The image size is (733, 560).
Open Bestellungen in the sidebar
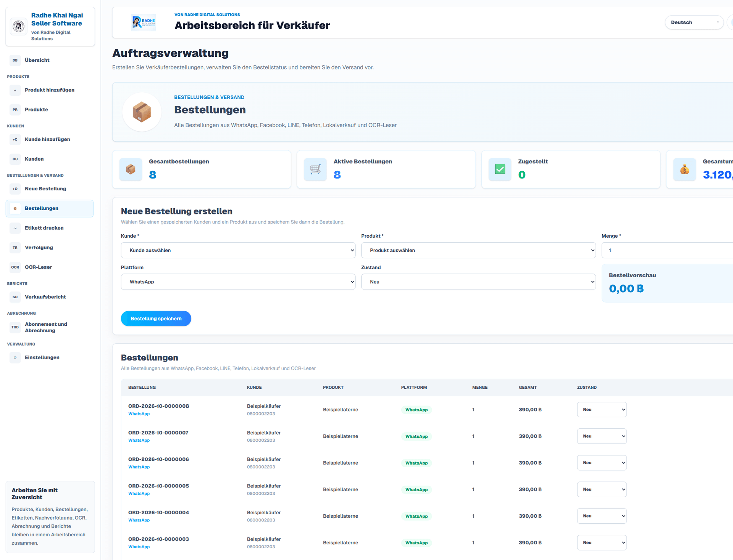50,209
